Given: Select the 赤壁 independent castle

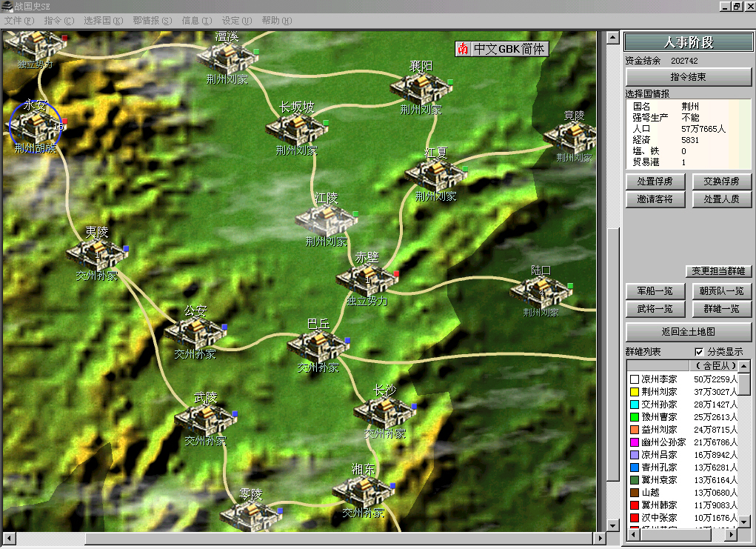Looking at the screenshot, I should pos(367,279).
